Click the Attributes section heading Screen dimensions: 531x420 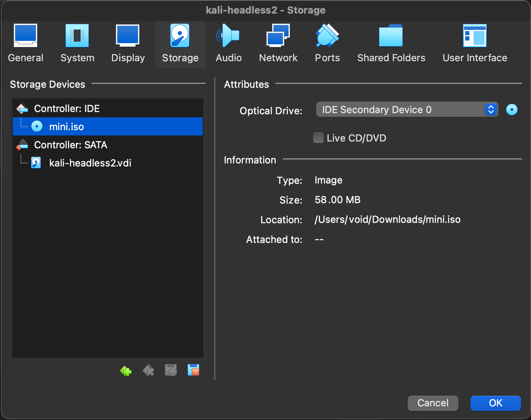click(247, 84)
